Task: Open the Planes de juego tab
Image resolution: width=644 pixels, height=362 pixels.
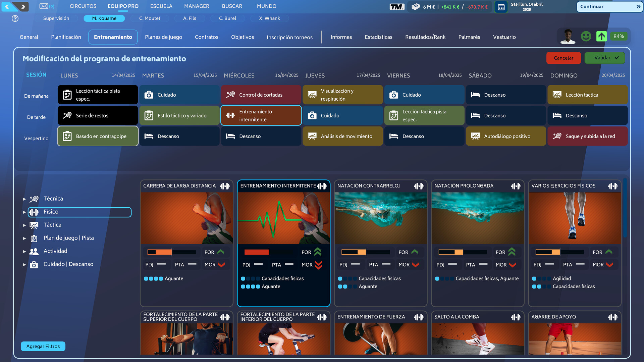Action: pyautogui.click(x=163, y=37)
